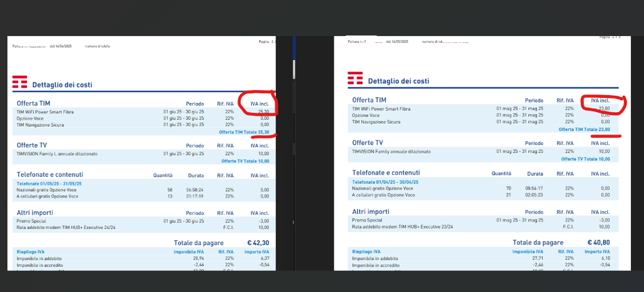Click the IVA amount 6,37

[x=264, y=258]
